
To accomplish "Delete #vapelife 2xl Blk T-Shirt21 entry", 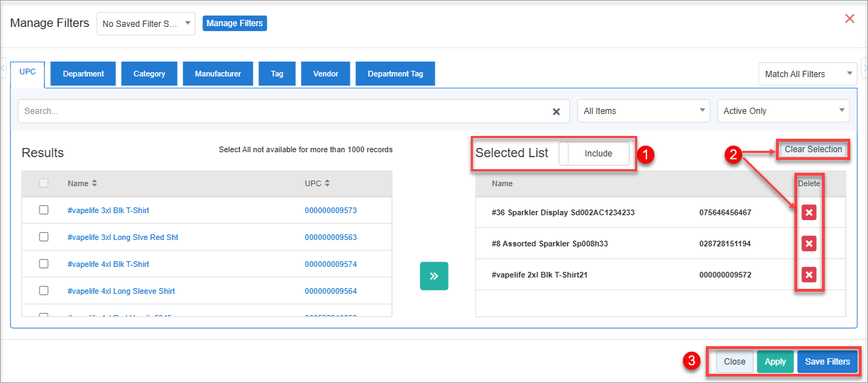I will coord(809,275).
